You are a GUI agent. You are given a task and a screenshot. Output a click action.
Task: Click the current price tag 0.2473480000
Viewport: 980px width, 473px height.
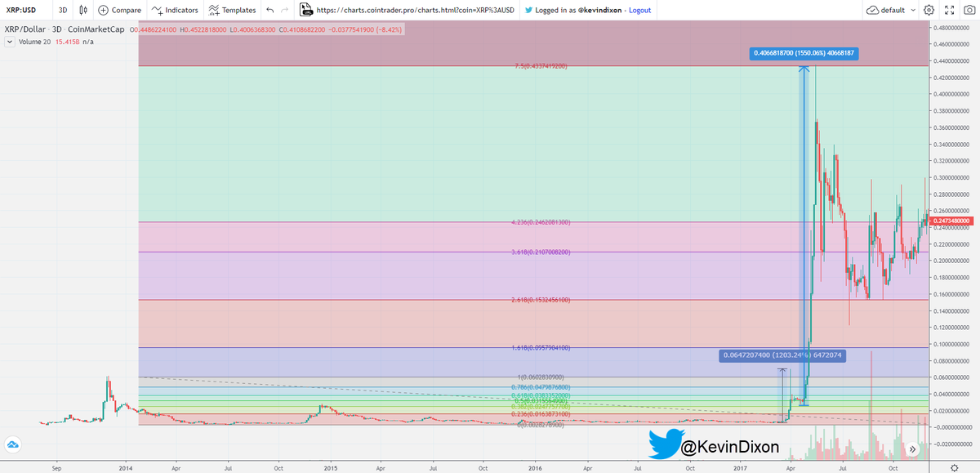tap(952, 221)
